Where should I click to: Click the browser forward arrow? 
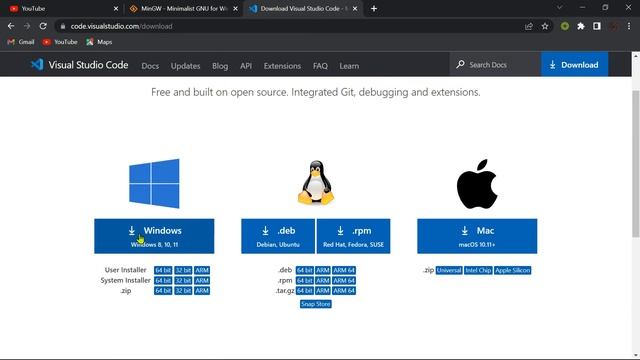[27, 26]
